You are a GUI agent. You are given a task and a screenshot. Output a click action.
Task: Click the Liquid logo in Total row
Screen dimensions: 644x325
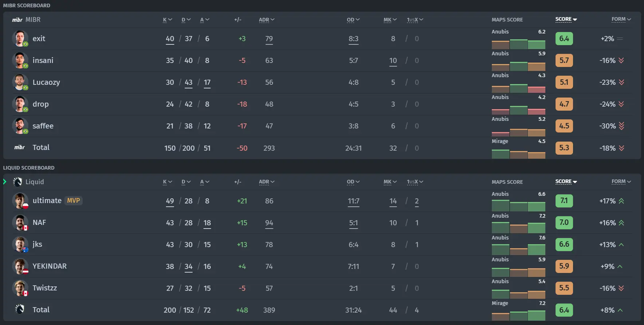click(20, 309)
